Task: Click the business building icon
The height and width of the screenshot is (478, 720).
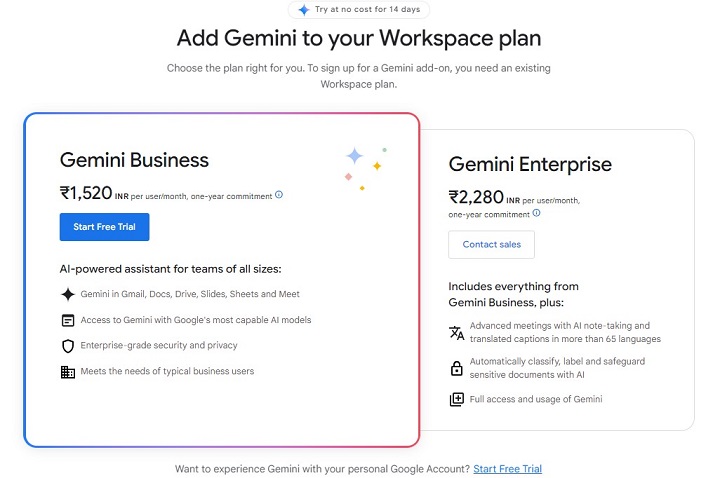Action: click(68, 372)
